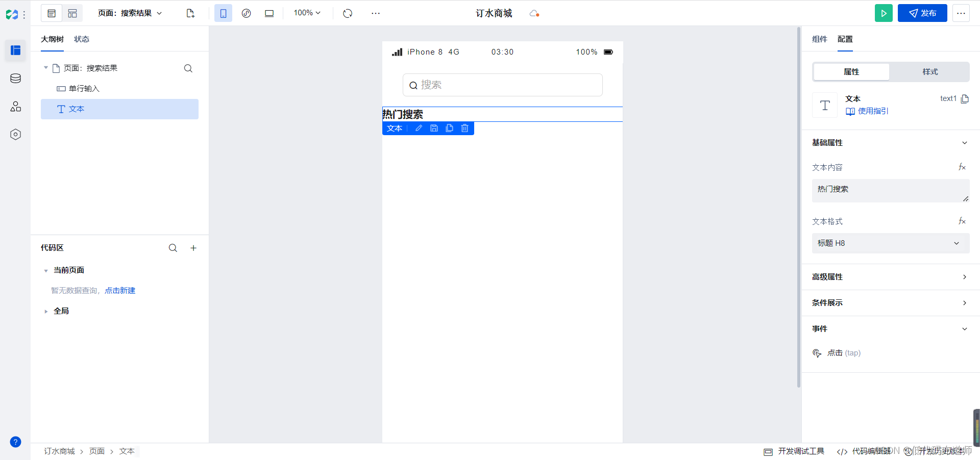Open the toolbar more options ellipsis
The height and width of the screenshot is (460, 980).
click(x=376, y=13)
